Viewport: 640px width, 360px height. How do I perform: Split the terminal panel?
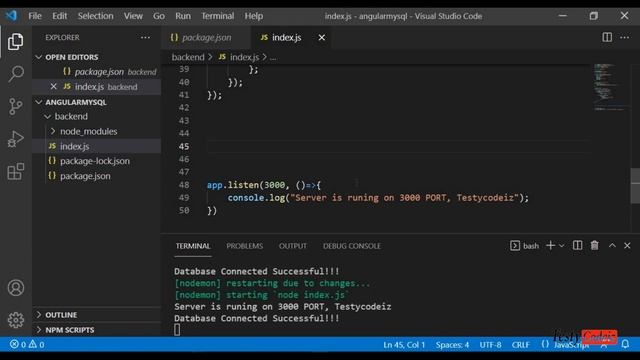(577, 245)
